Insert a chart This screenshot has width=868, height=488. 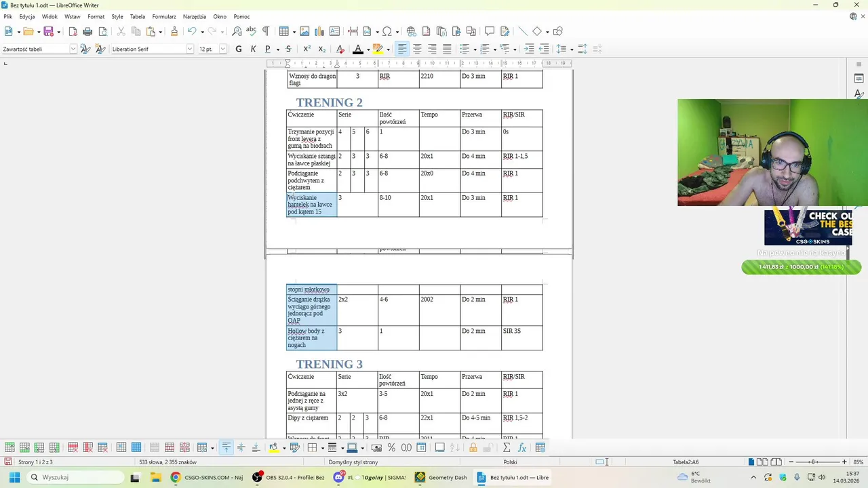pyautogui.click(x=319, y=31)
